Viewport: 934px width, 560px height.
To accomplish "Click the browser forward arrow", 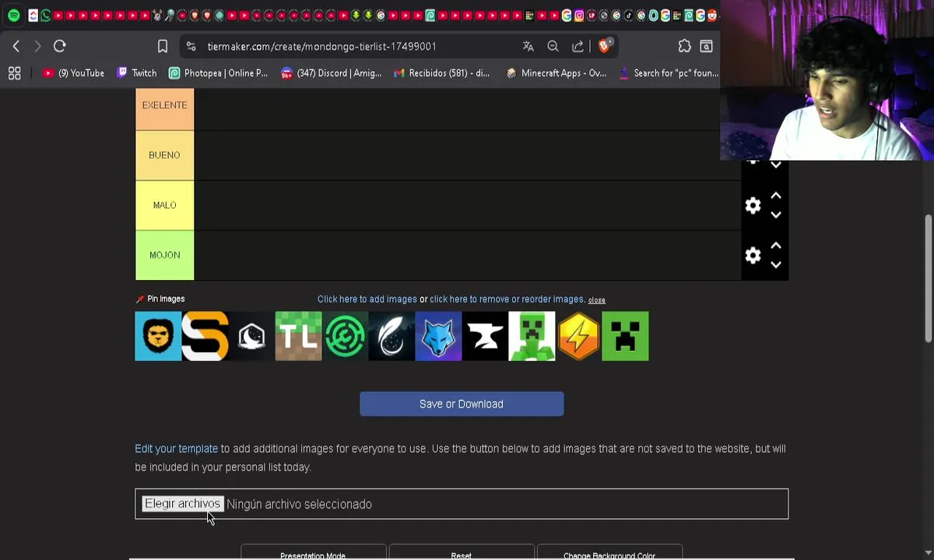I will pyautogui.click(x=37, y=47).
